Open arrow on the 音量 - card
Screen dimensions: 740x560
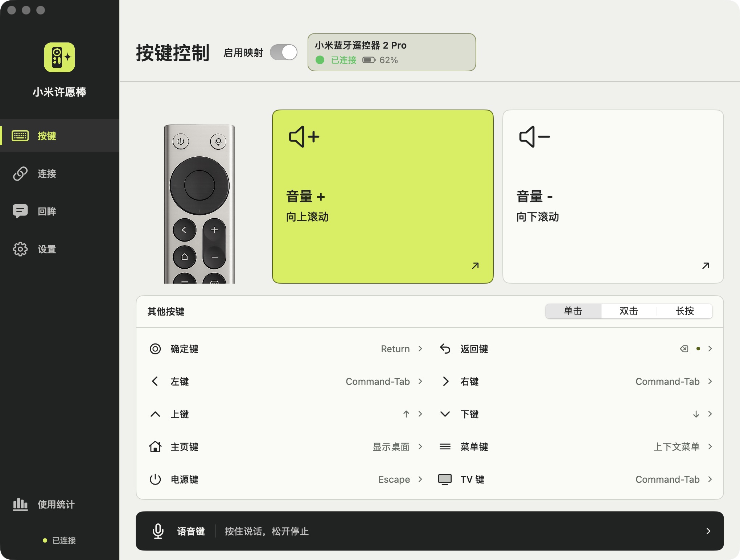[706, 266]
